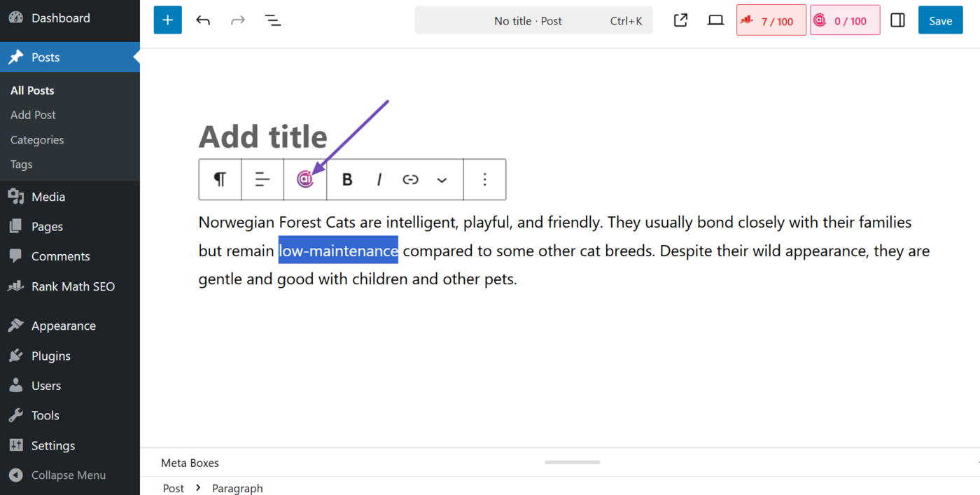Click the Meta Boxes resize handle
This screenshot has height=495, width=980.
point(573,462)
